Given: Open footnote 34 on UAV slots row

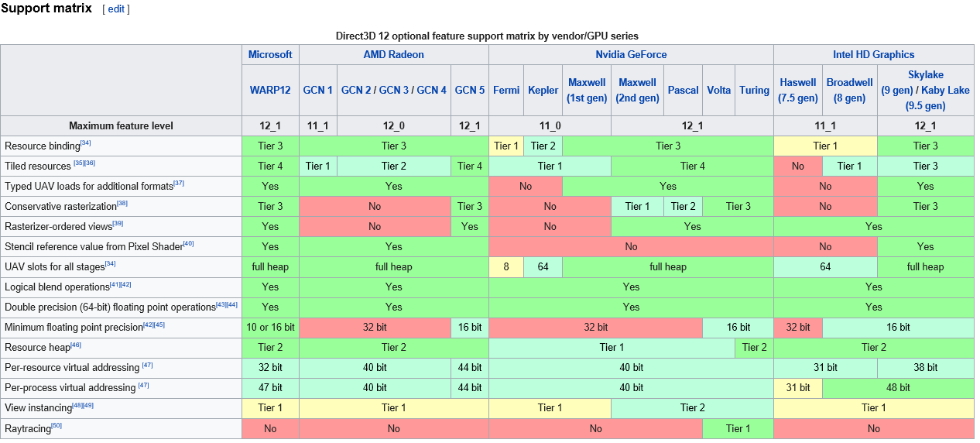Looking at the screenshot, I should (110, 264).
